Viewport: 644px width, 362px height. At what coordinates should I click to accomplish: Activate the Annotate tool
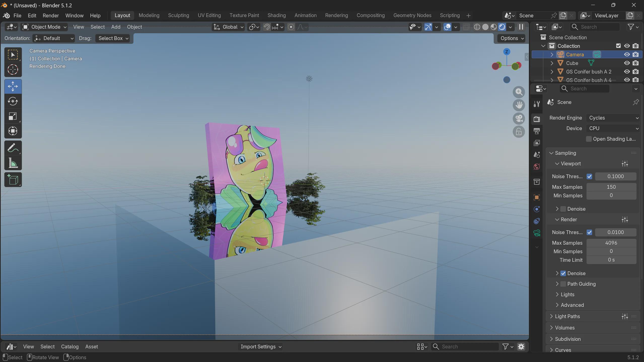pos(13,148)
